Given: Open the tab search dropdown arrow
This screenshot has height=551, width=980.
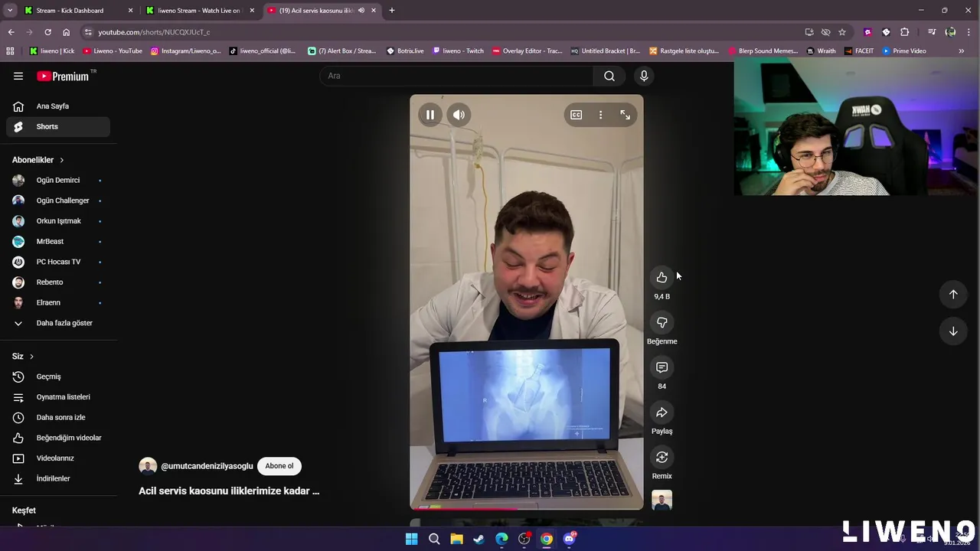Looking at the screenshot, I should 10,11.
